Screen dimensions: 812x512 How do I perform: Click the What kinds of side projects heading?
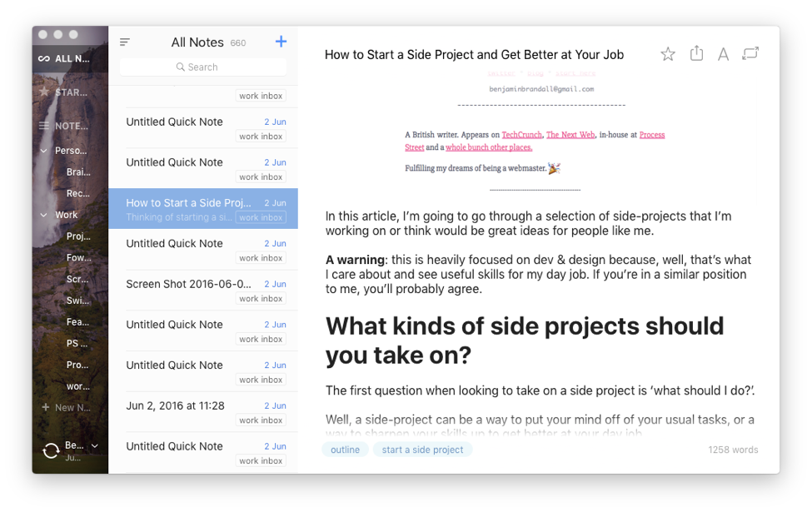coord(525,341)
